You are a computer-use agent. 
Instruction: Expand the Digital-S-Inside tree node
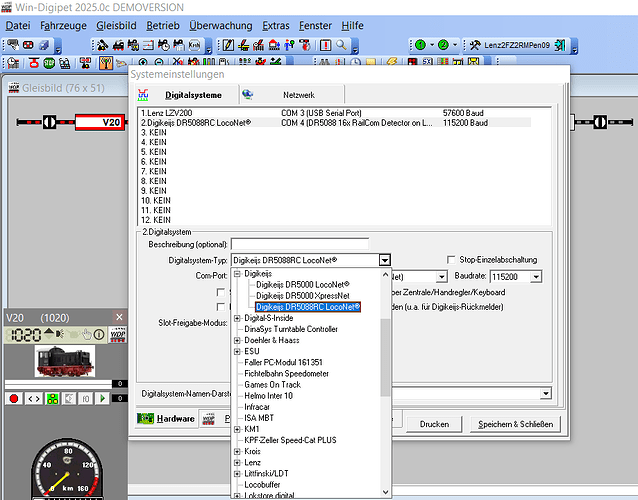click(237, 318)
